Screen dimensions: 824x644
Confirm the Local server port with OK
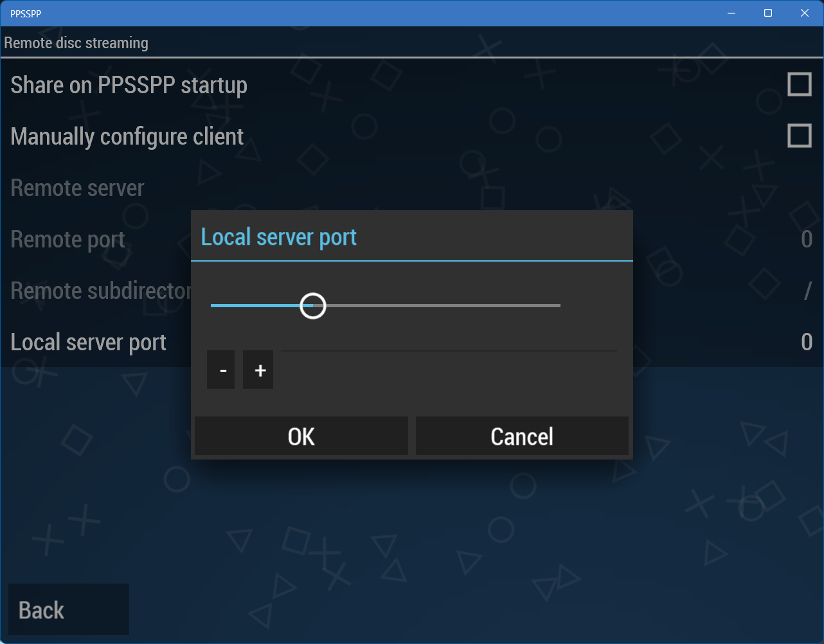click(x=301, y=436)
